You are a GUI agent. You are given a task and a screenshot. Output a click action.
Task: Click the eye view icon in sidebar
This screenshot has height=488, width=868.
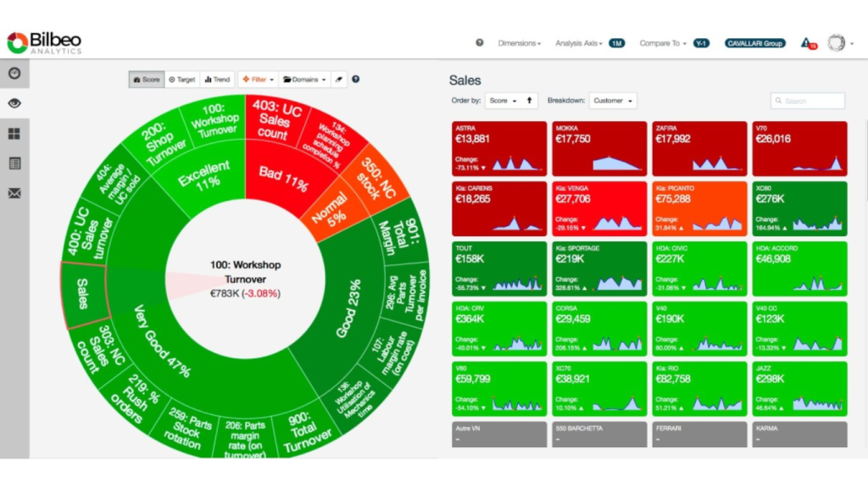(x=14, y=103)
